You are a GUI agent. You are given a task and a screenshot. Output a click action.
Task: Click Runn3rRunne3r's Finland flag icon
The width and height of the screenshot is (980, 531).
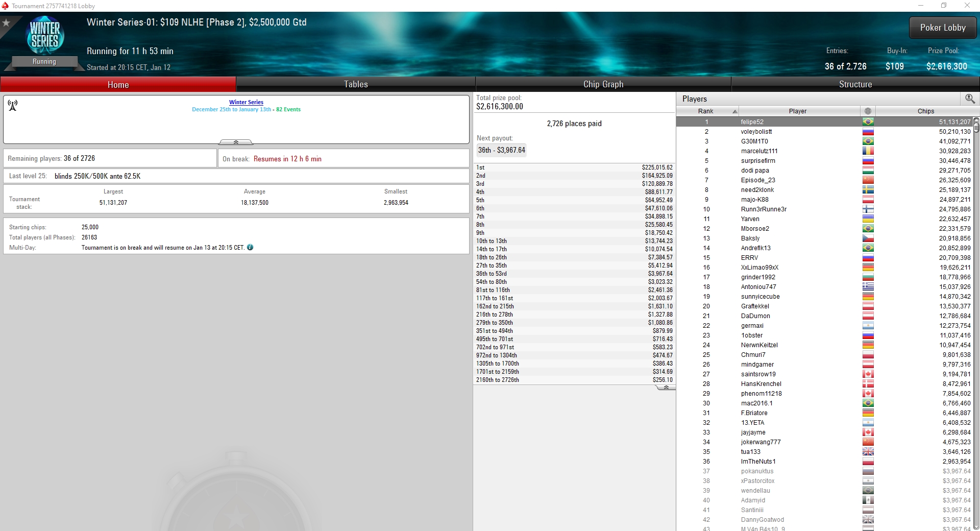click(868, 209)
